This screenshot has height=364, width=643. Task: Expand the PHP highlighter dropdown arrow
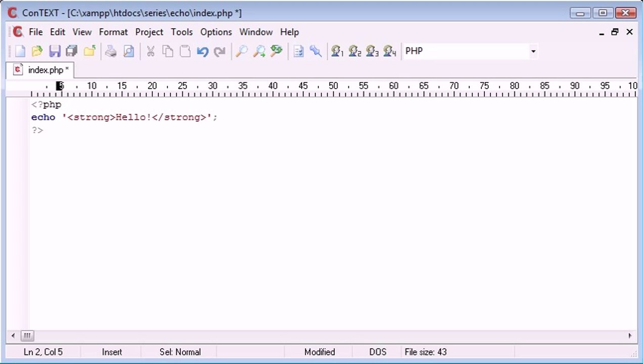tap(533, 51)
